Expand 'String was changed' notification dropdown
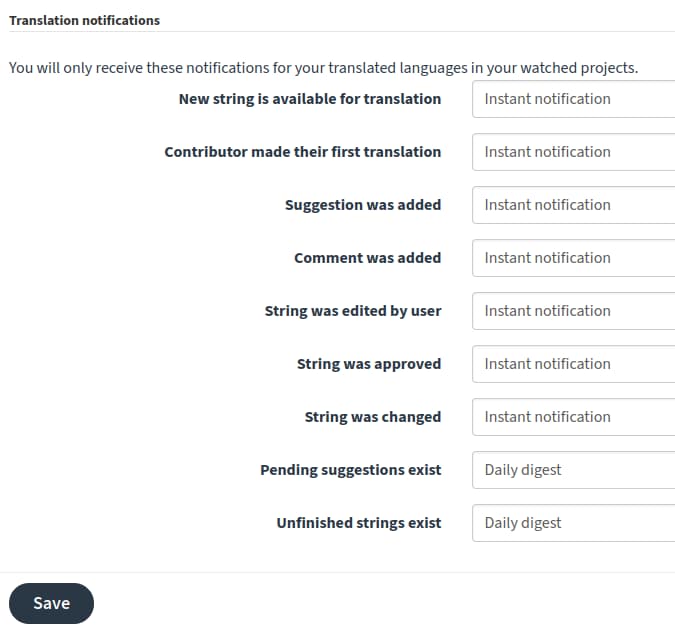The width and height of the screenshot is (675, 632). coord(573,417)
